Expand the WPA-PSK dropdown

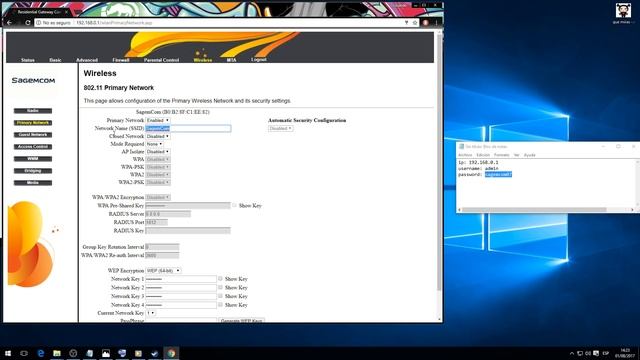tap(158, 167)
